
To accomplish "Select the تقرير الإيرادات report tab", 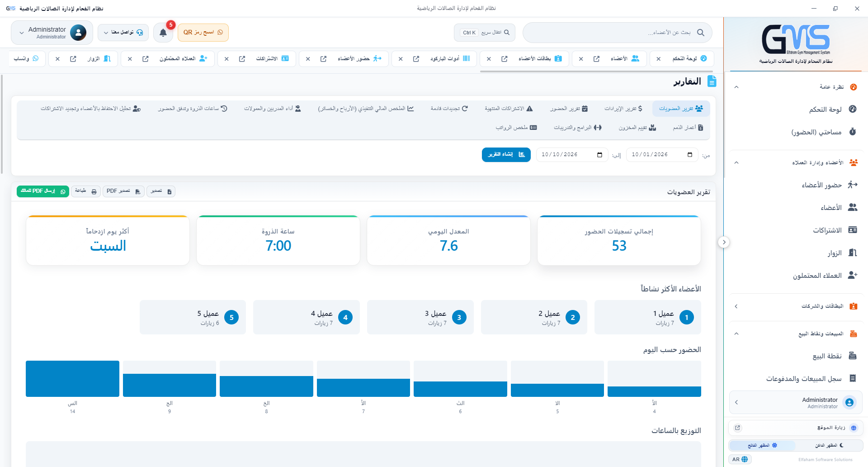I will (623, 109).
